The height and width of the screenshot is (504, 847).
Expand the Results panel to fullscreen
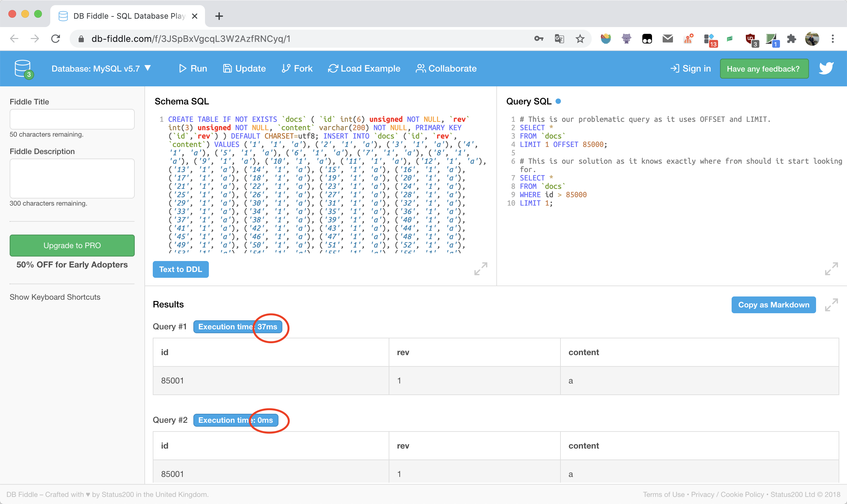[x=831, y=305]
